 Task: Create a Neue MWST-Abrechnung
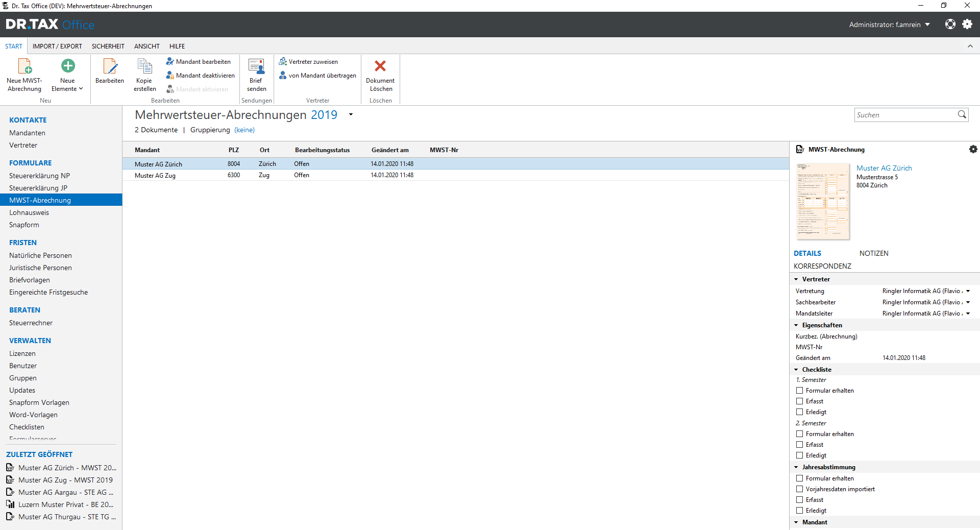point(24,75)
